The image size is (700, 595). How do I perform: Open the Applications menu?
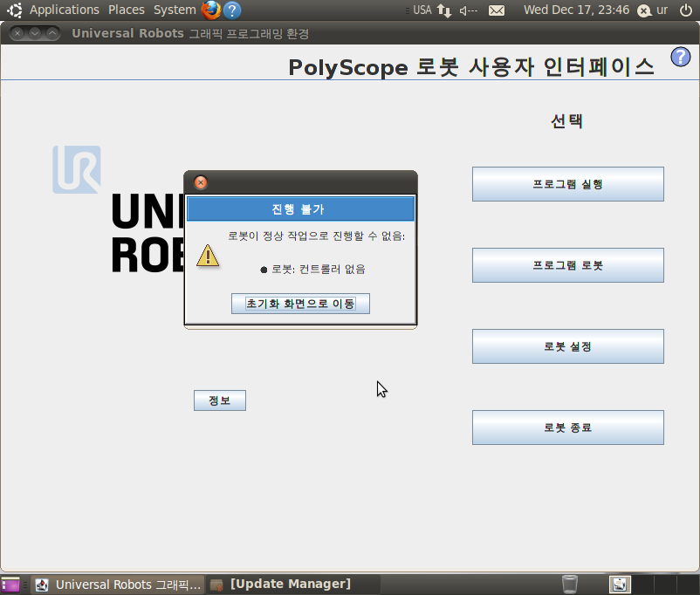65,10
